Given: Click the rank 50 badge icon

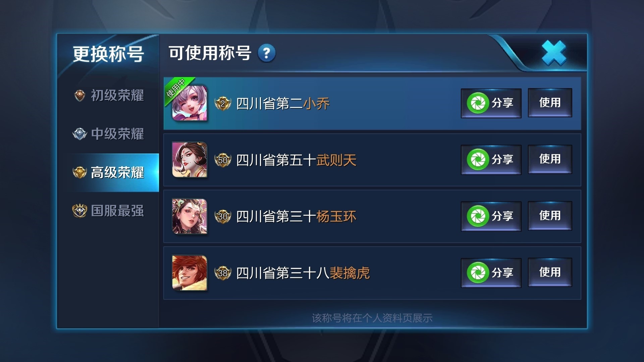Looking at the screenshot, I should (x=223, y=160).
